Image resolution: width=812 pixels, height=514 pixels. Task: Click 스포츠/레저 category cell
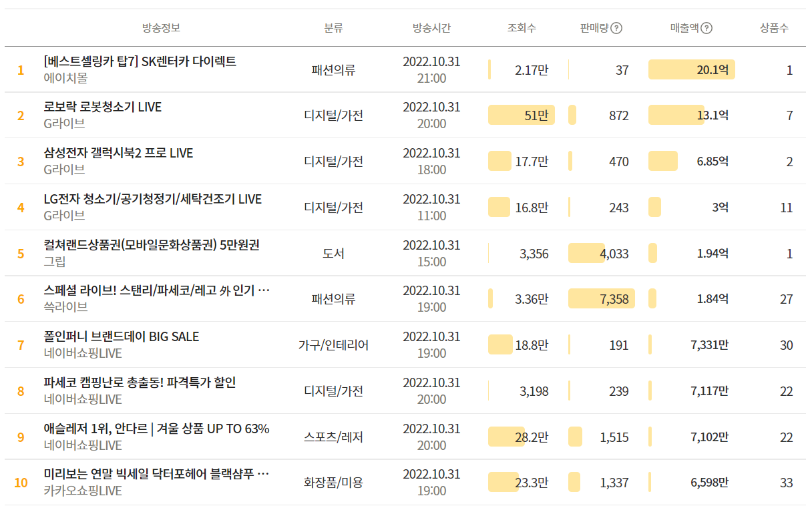tap(333, 437)
